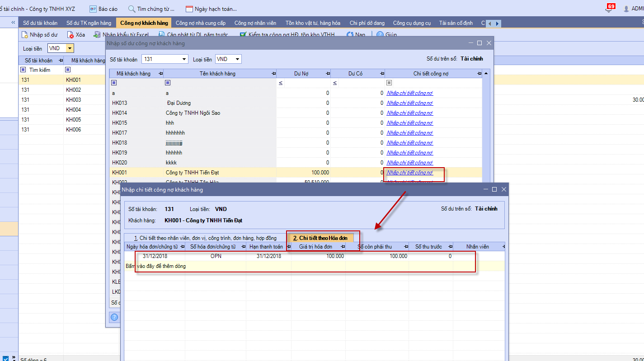Click 'Bấm vào đây để thêm dòng' row
644x361 pixels.
pyautogui.click(x=314, y=266)
